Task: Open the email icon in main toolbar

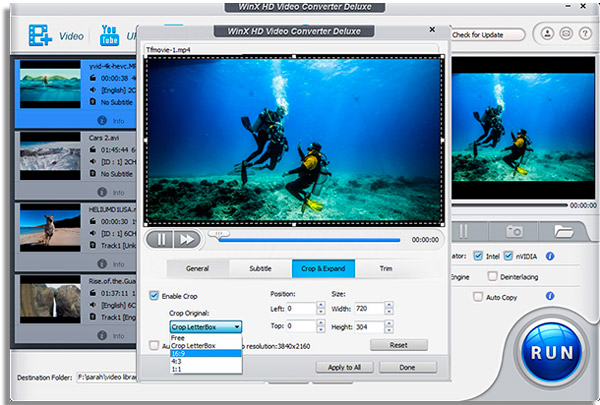Action: (566, 34)
